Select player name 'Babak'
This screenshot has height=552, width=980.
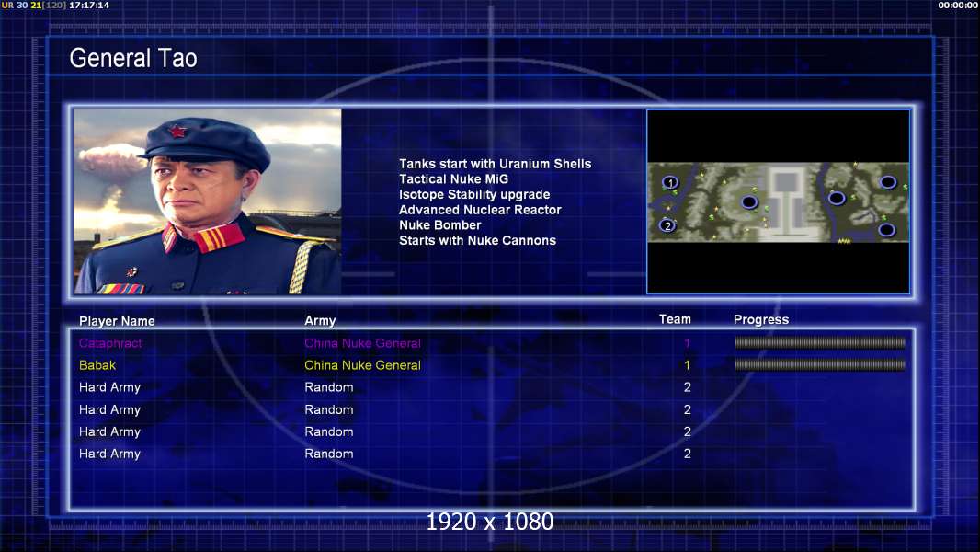point(97,365)
